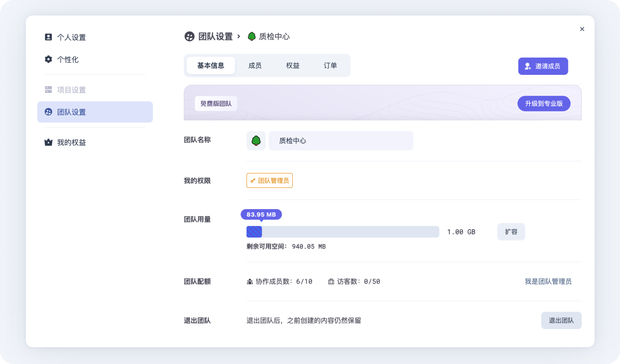The image size is (620, 364).
Task: Click the 团队设置 header icon
Action: [x=189, y=37]
